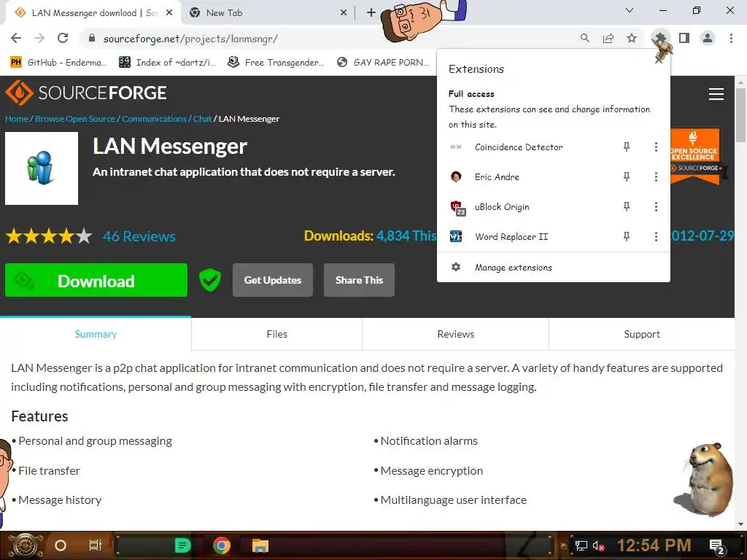Close the LAN Messenger download tab

click(169, 13)
